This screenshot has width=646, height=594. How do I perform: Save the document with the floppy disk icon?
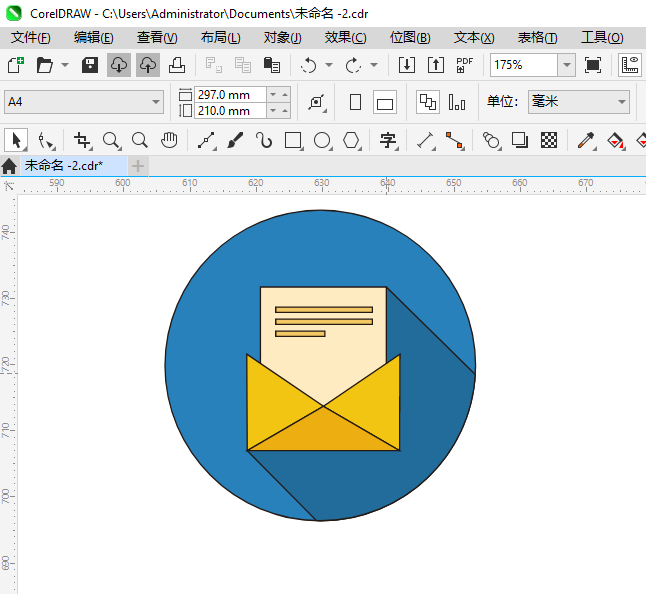[x=89, y=65]
